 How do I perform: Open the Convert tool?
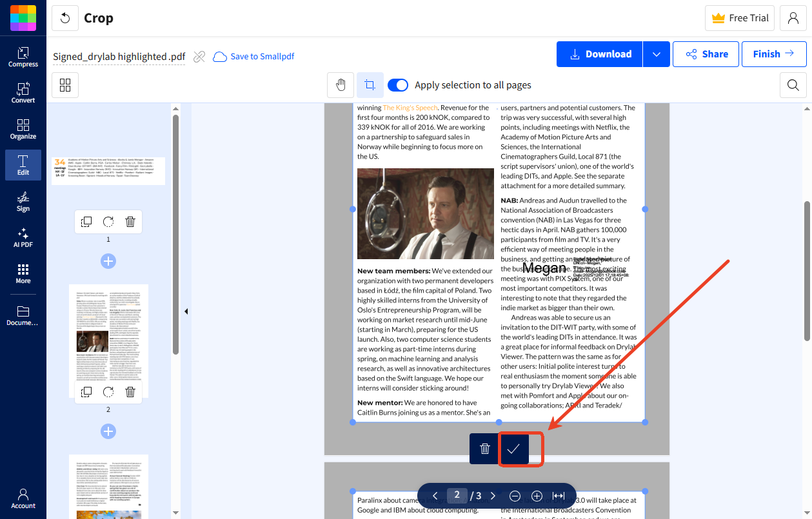tap(23, 92)
